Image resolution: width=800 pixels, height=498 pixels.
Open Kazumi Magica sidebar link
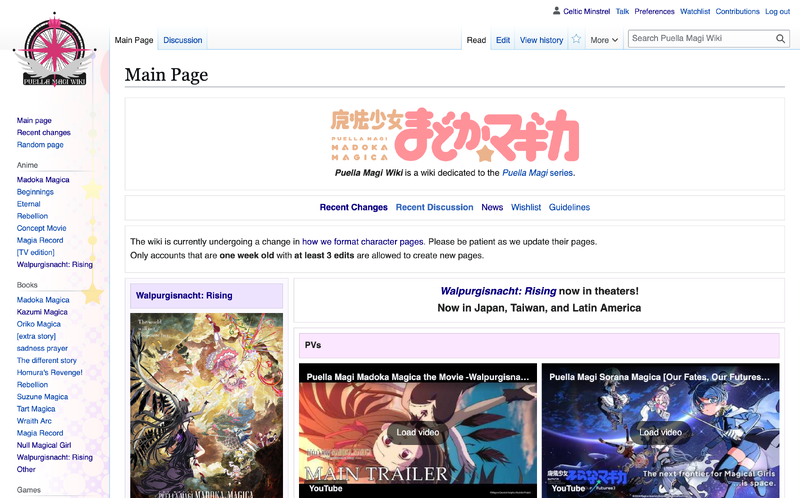[x=42, y=312]
